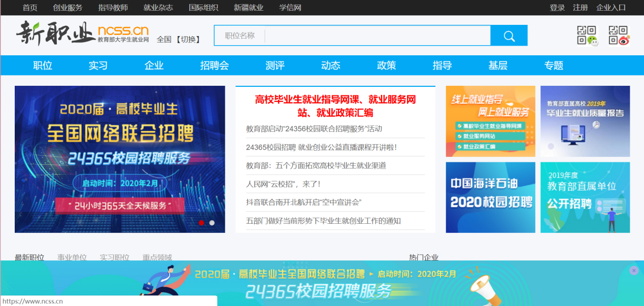Switch to the second carousel slide dot
The image size is (644, 306).
[212, 223]
